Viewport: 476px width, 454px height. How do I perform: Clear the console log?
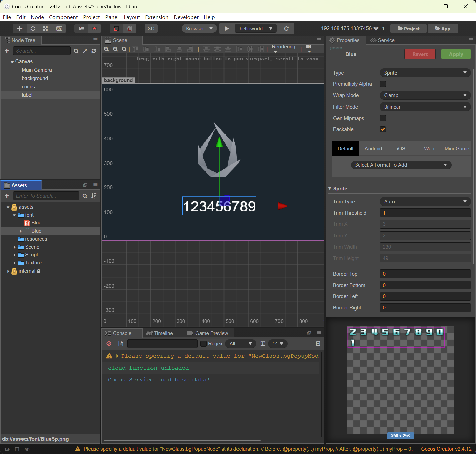109,344
